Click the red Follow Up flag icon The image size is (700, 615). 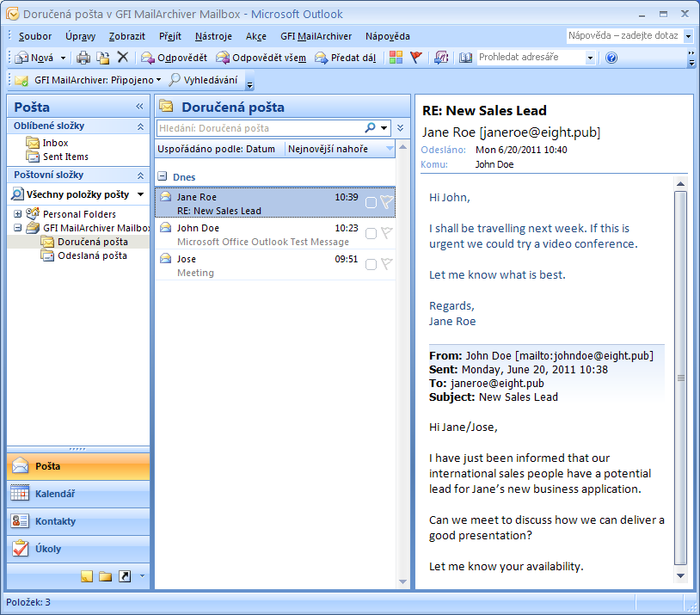[x=415, y=58]
